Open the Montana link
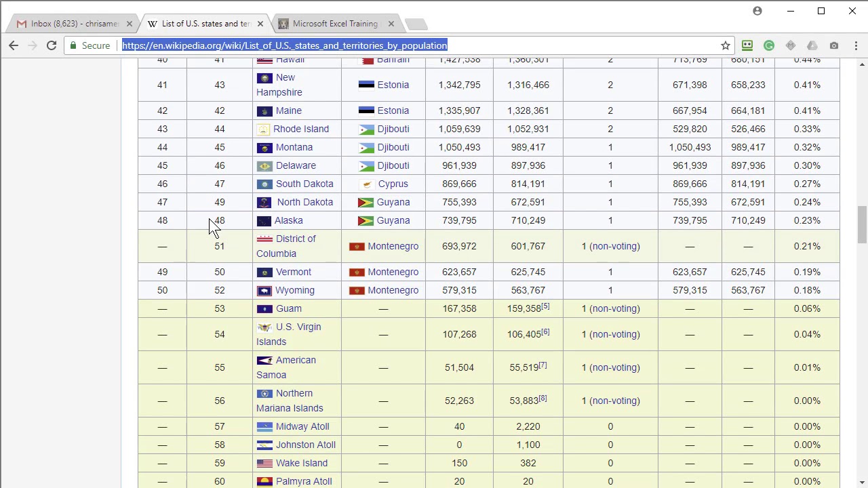 pyautogui.click(x=294, y=147)
